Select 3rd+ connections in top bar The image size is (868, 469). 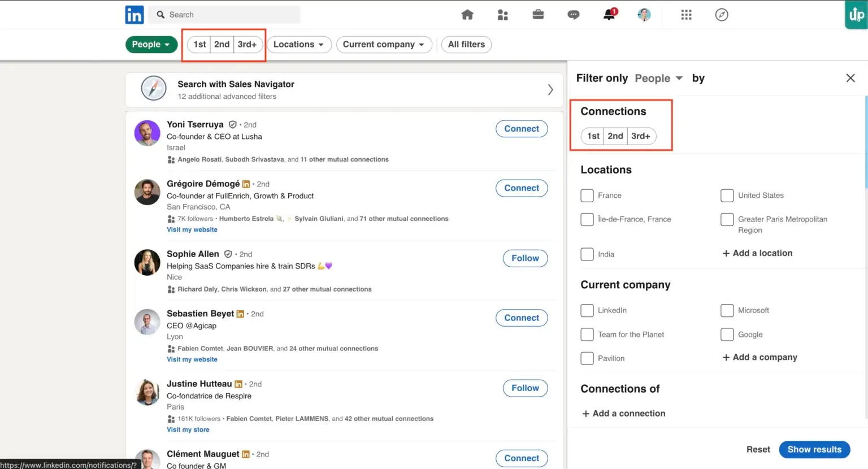click(248, 44)
